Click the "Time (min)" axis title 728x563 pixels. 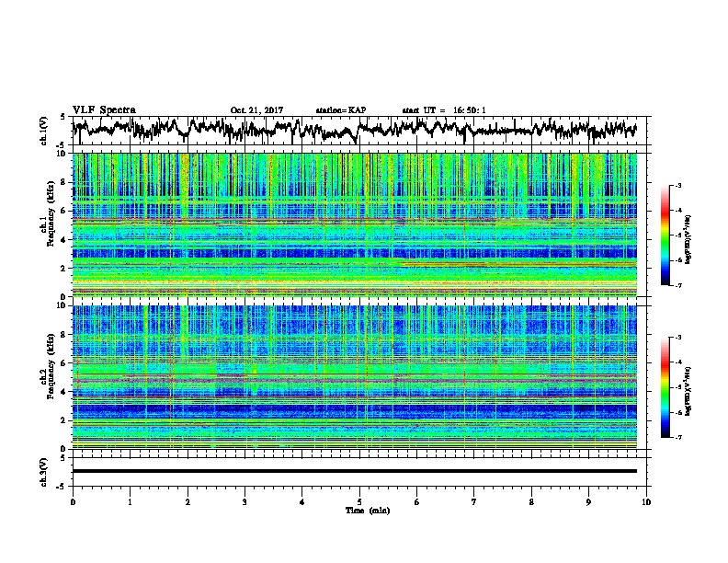[x=368, y=511]
